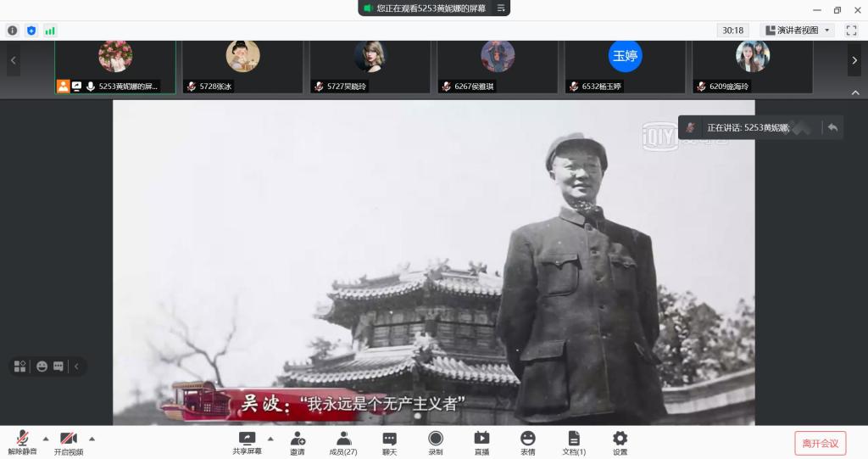Open the 表情 emoji reactions
This screenshot has width=868, height=459.
click(527, 442)
